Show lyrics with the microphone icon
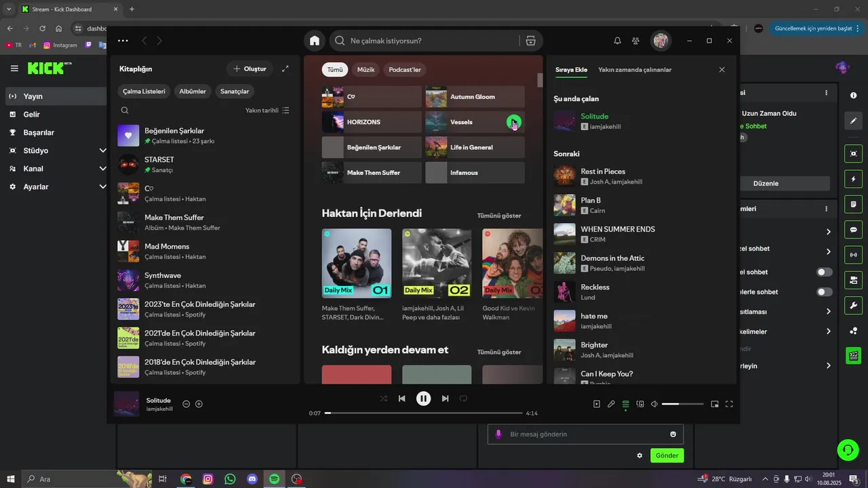This screenshot has height=488, width=868. [x=611, y=404]
